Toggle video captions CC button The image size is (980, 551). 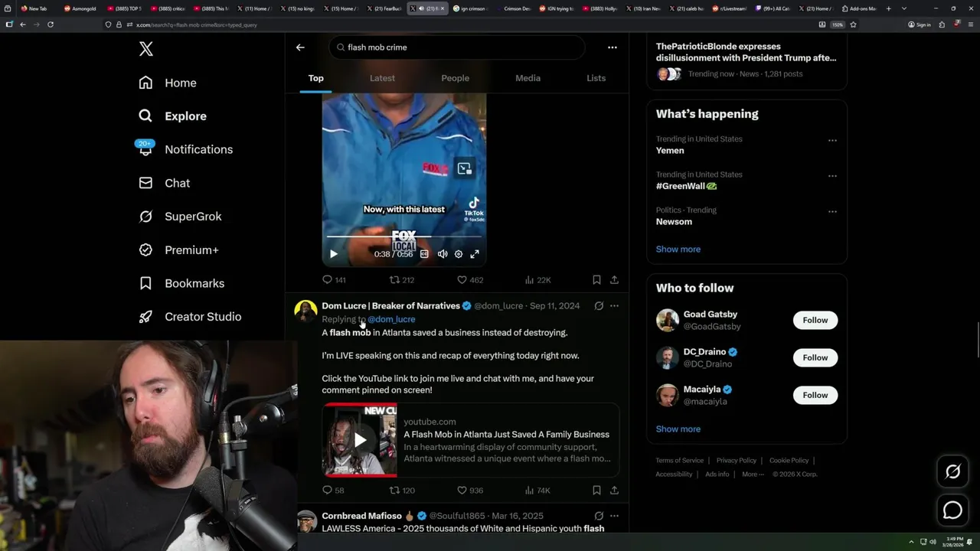click(424, 254)
